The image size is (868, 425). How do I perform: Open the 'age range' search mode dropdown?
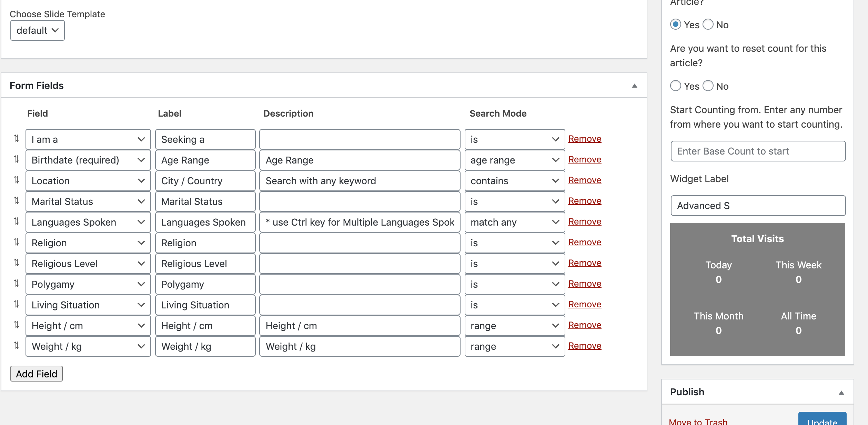[515, 160]
